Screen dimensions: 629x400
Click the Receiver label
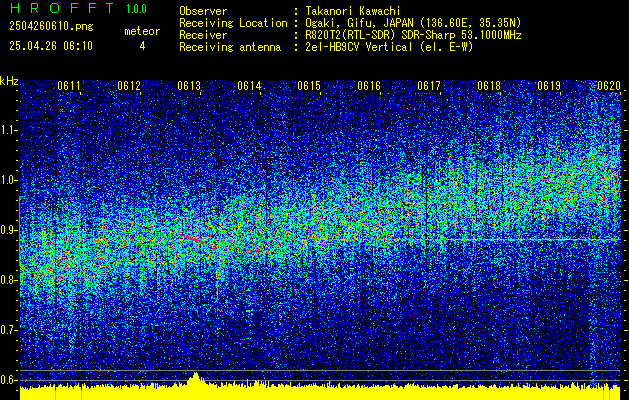pyautogui.click(x=203, y=35)
